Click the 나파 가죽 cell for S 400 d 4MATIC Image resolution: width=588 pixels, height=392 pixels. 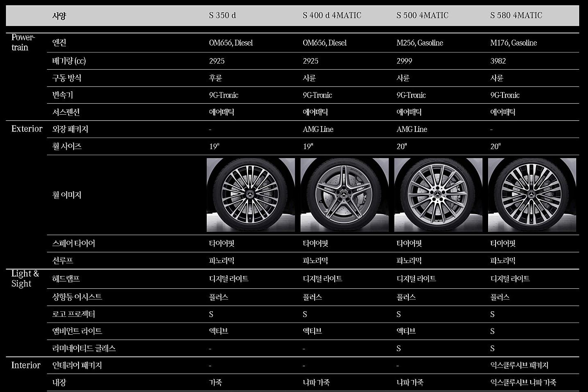point(316,383)
